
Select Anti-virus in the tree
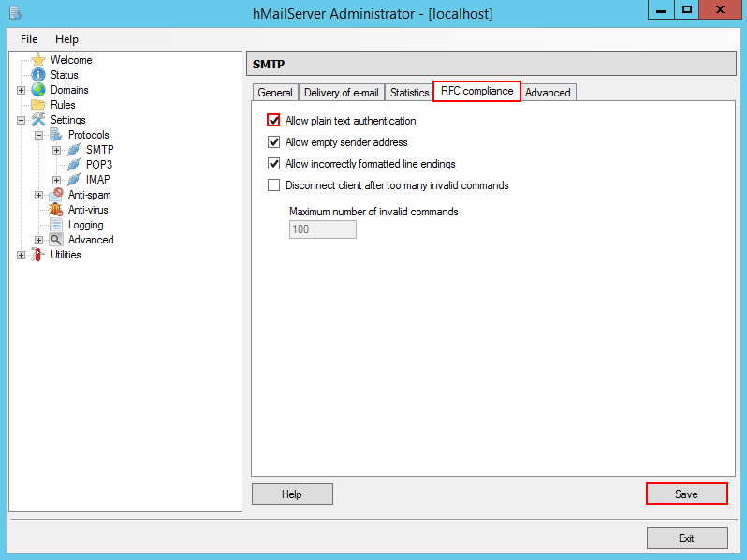click(x=88, y=210)
